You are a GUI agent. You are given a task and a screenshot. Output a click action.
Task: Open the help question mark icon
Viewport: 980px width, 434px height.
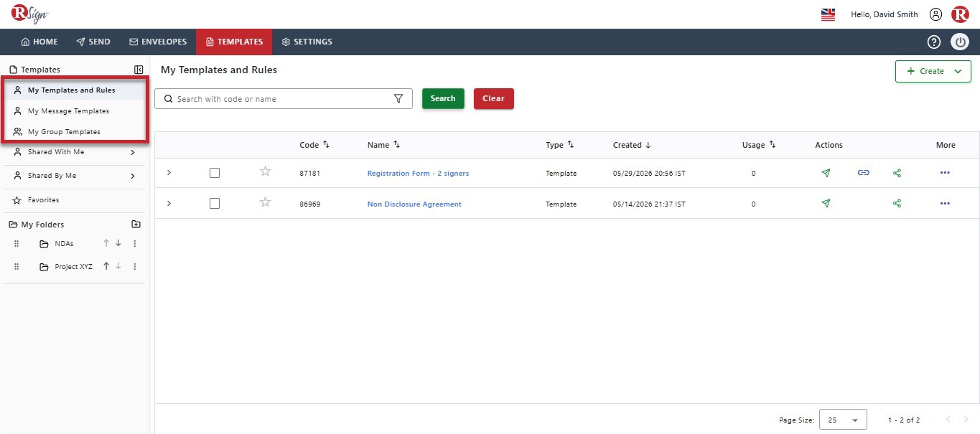933,42
